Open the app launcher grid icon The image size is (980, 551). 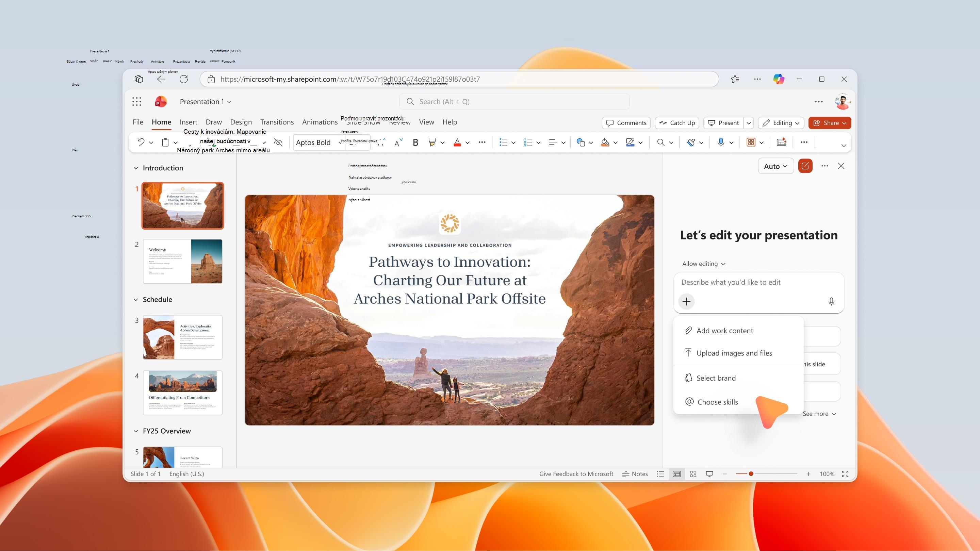(136, 102)
